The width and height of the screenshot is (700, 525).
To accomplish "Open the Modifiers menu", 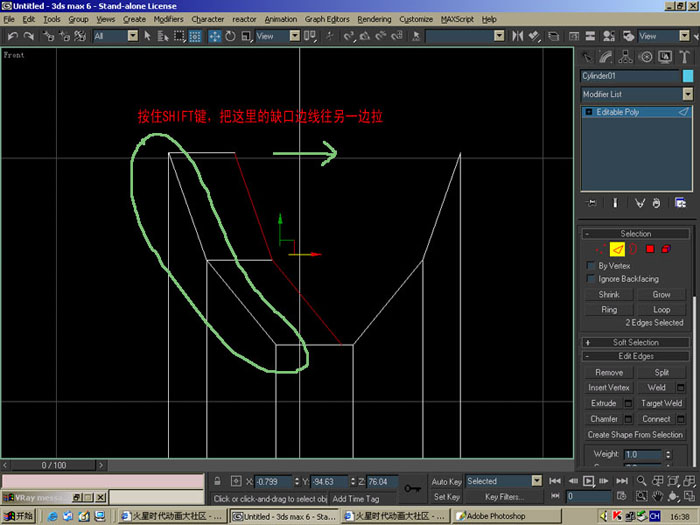I will [x=168, y=19].
